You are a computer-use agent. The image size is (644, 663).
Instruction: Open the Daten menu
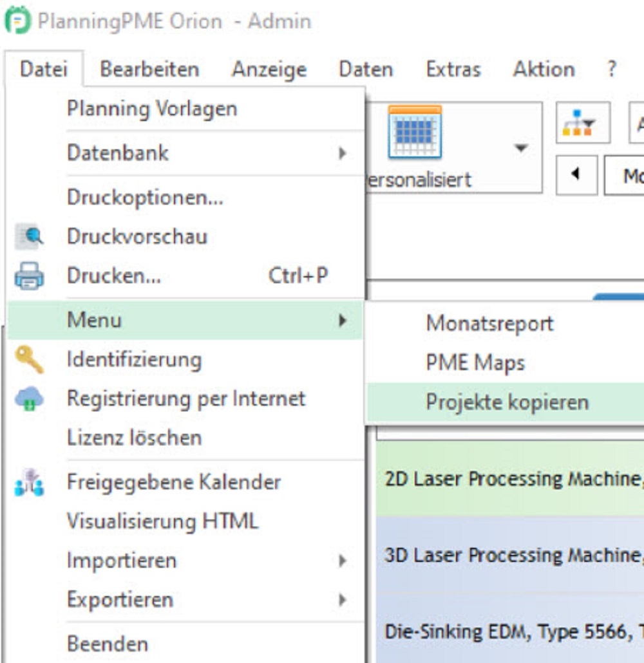(x=366, y=69)
